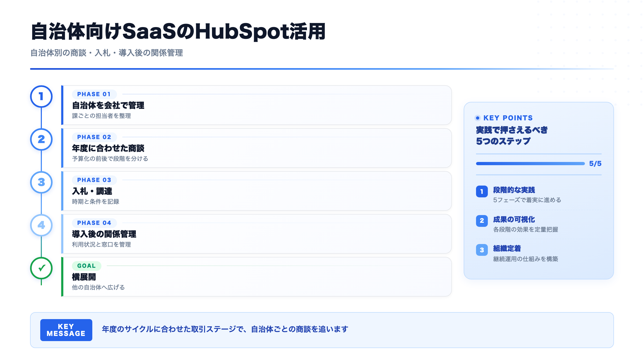Click the 5/5 progress count
The image size is (644, 362).
pyautogui.click(x=595, y=164)
